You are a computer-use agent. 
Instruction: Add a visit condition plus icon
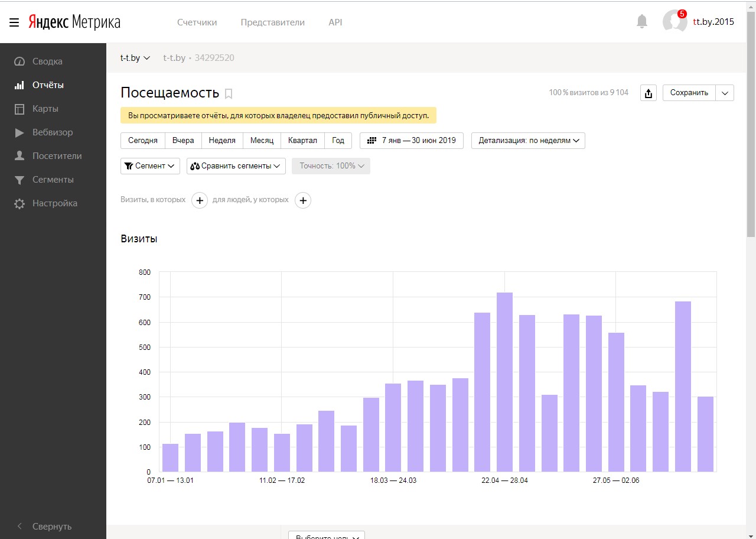click(x=200, y=200)
